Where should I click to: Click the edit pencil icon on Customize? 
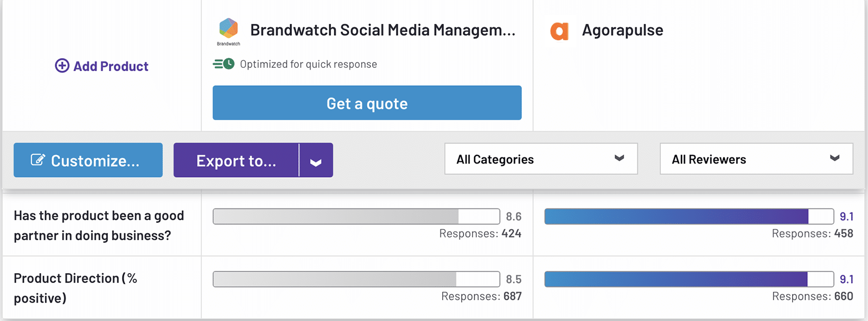(37, 160)
